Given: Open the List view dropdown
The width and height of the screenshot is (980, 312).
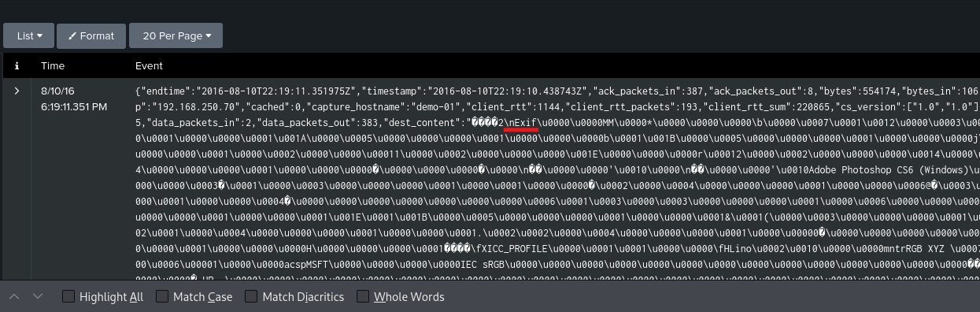Looking at the screenshot, I should 28,35.
